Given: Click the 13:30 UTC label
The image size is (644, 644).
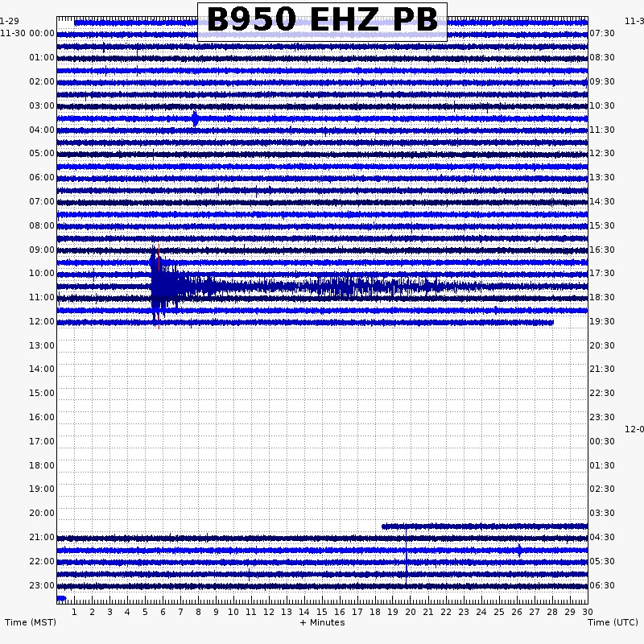Looking at the screenshot, I should click(602, 177).
